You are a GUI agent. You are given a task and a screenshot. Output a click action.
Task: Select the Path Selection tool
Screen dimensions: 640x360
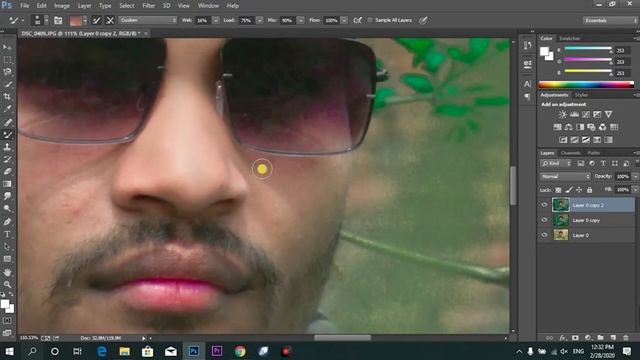(x=7, y=247)
